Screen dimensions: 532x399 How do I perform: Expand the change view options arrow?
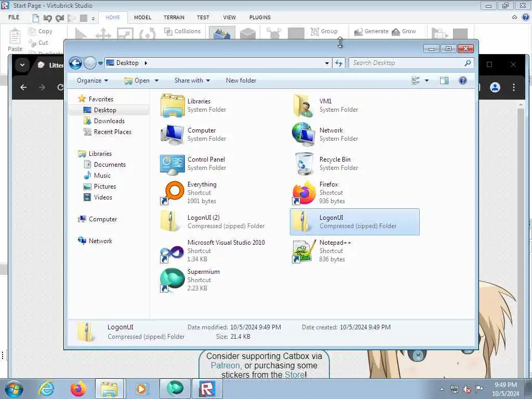(x=427, y=81)
